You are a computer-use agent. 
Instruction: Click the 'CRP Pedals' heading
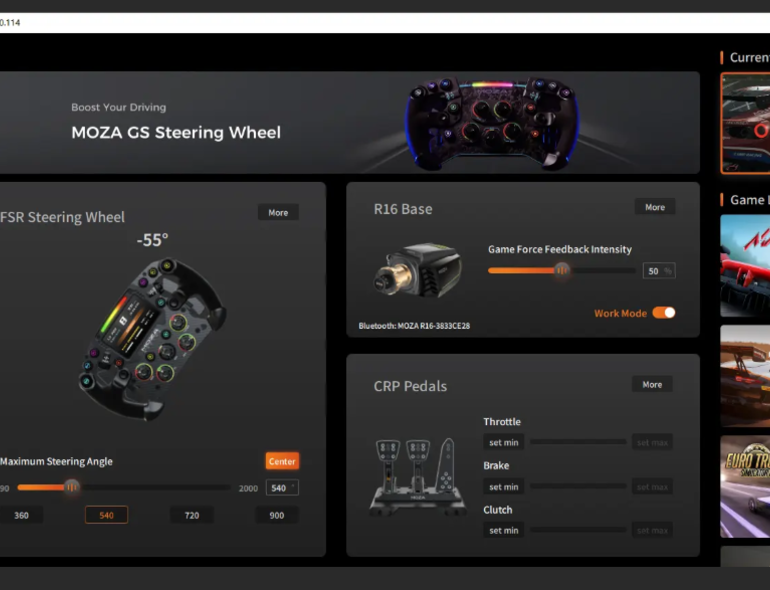coord(410,386)
